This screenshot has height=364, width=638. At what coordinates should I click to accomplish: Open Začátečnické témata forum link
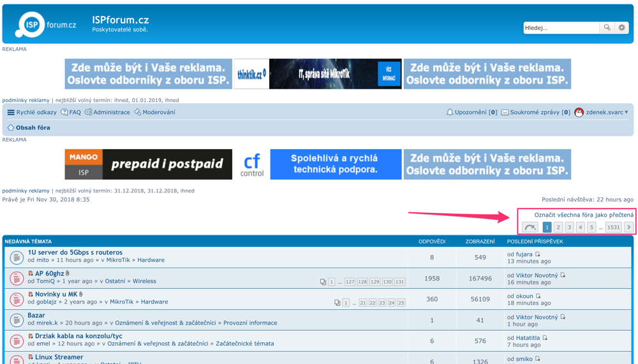coord(245,344)
